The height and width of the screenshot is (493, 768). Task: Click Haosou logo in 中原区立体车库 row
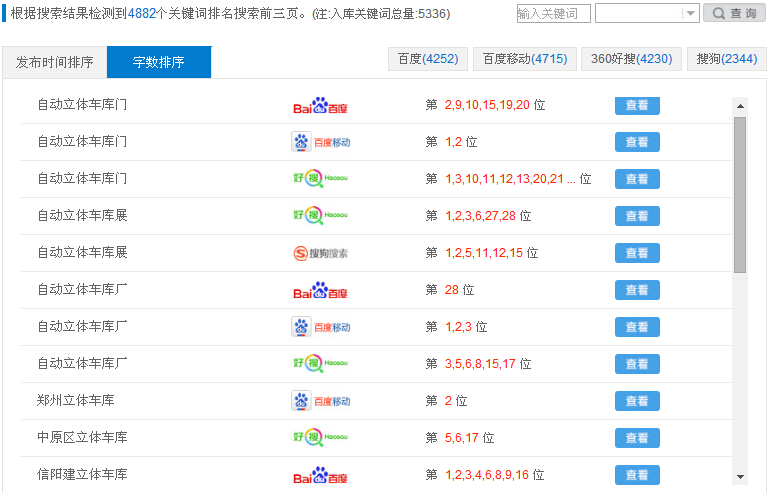coord(320,438)
